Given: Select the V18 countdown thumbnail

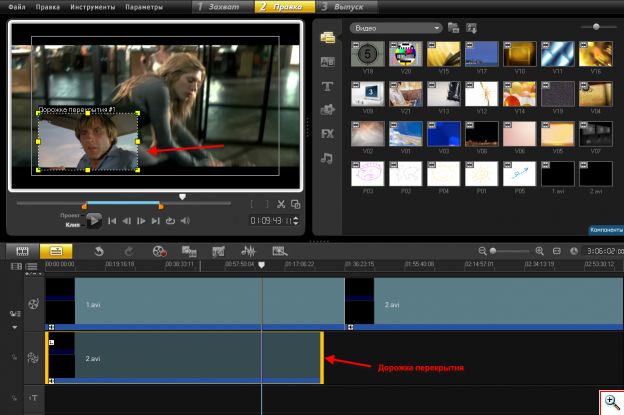Looking at the screenshot, I should 368,54.
